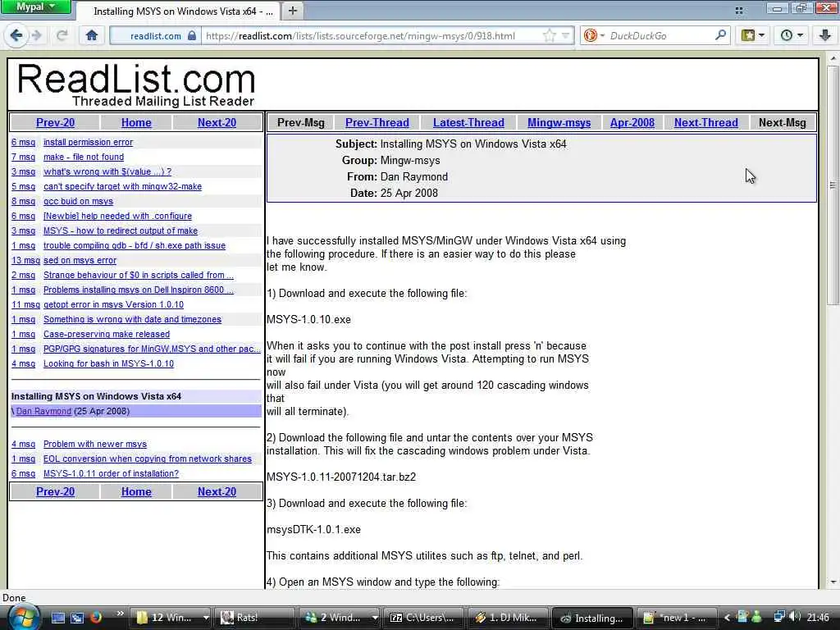Switch to 7-Zip 'C:\Users\...' taskbar window
This screenshot has width=840, height=630.
(x=424, y=618)
